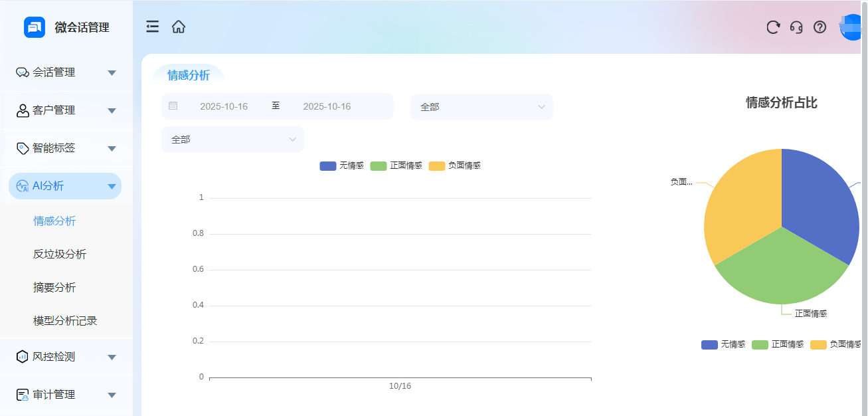Select the 情感分析 page tab
Image resolution: width=868 pixels, height=416 pixels.
tap(189, 75)
